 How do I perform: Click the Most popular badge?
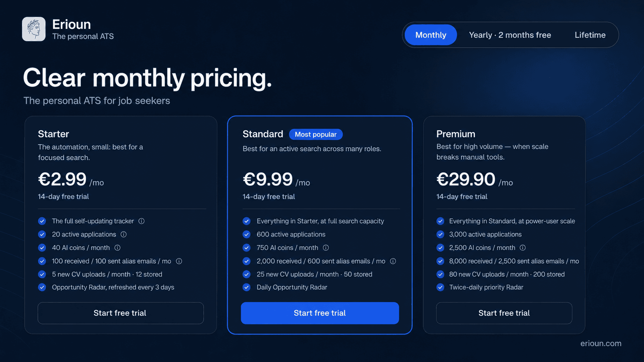coord(316,134)
